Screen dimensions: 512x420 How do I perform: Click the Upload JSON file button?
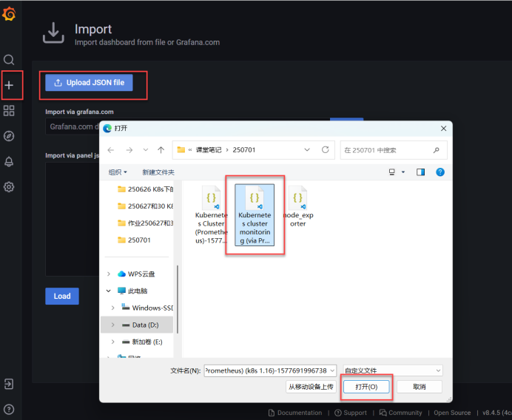[89, 83]
